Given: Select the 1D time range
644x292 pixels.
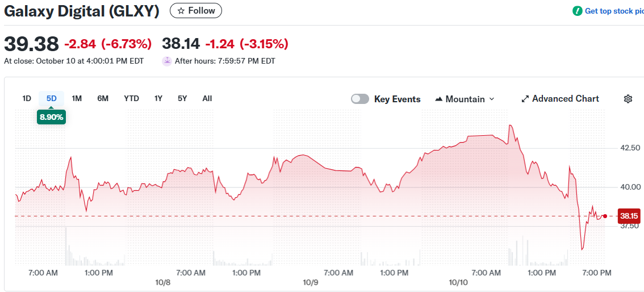Looking at the screenshot, I should 27,98.
